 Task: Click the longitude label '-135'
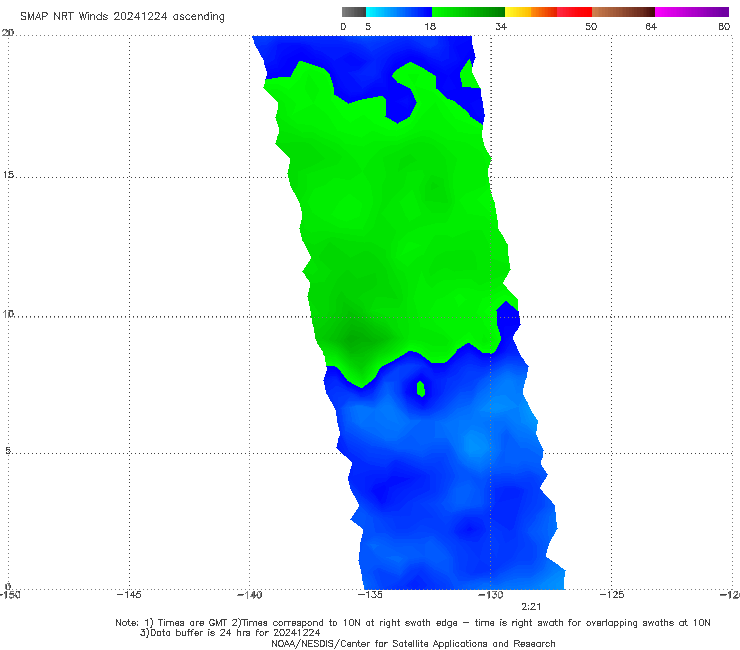(370, 594)
